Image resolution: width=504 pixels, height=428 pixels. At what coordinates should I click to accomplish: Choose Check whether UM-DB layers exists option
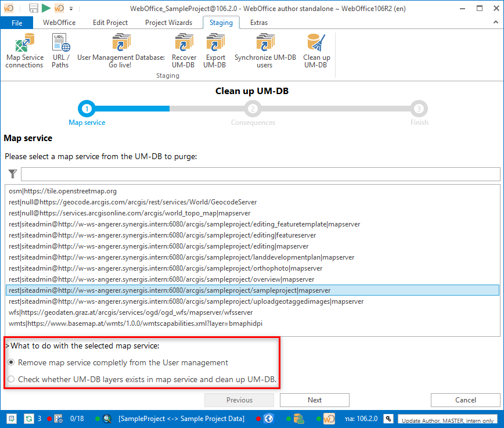[10, 380]
